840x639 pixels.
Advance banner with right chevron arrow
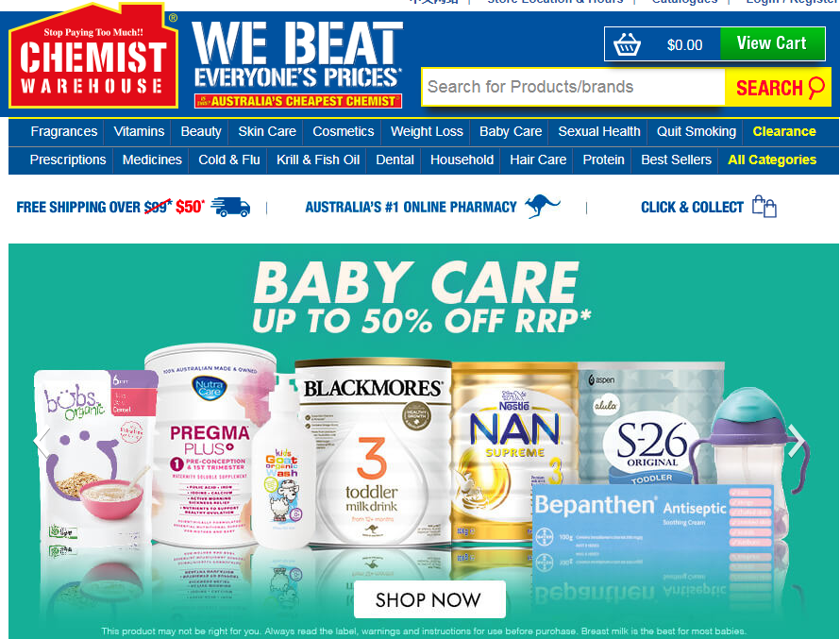coord(797,441)
